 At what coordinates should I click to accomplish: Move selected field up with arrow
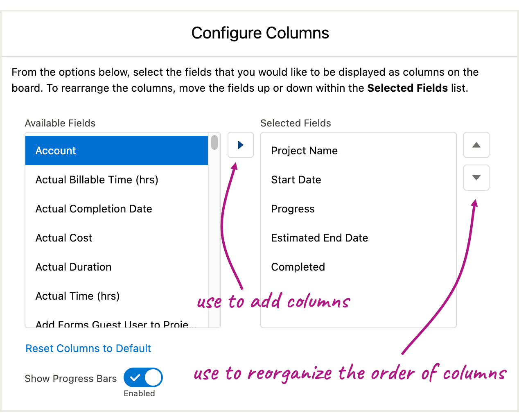[476, 145]
